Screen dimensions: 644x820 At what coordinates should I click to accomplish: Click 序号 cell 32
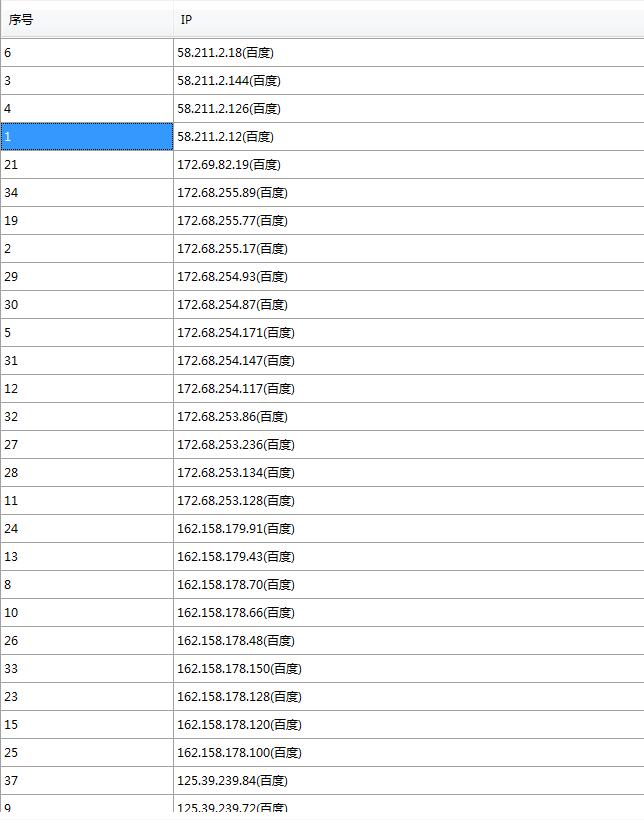click(87, 416)
